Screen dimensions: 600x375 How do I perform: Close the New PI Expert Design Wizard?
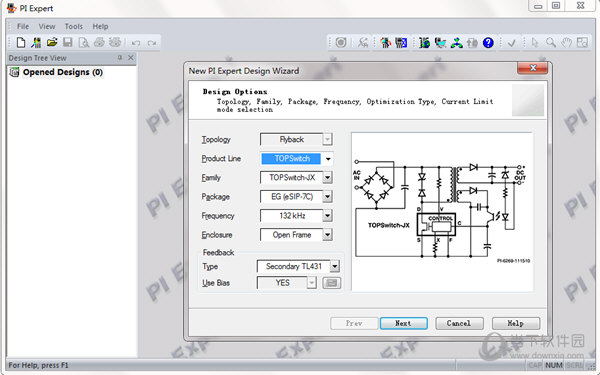pyautogui.click(x=533, y=68)
